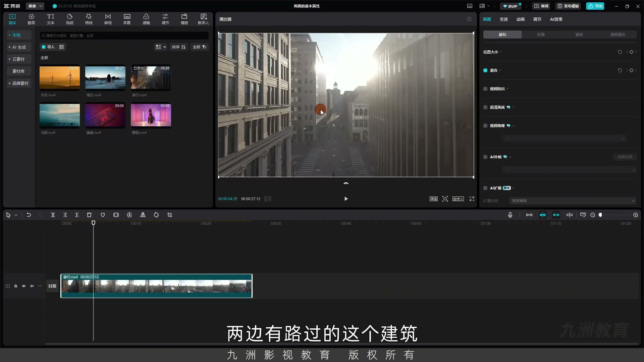644x362 pixels.
Task: Click the undo icon in timeline toolbar
Action: tap(29, 215)
